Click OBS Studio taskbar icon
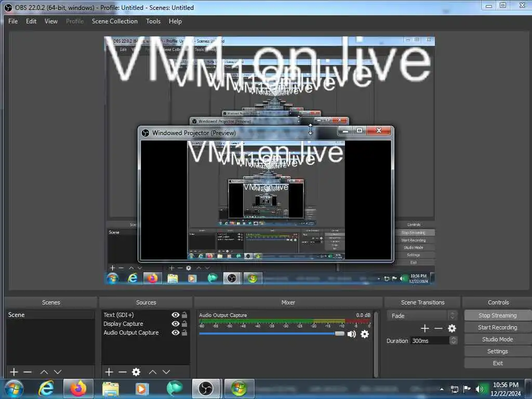 click(206, 389)
